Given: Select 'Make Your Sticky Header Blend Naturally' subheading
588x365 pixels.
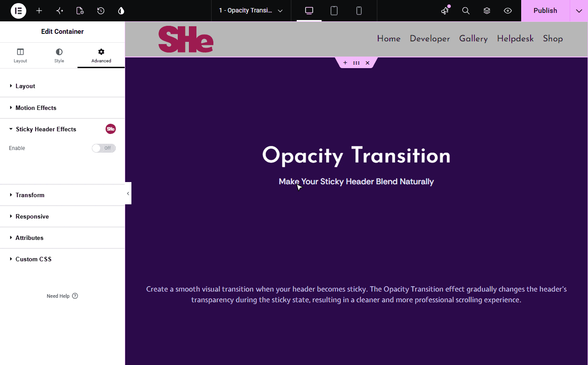Looking at the screenshot, I should pos(356,182).
